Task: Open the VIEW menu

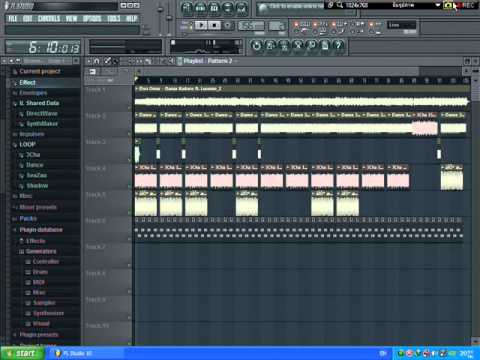Action: pyautogui.click(x=71, y=18)
